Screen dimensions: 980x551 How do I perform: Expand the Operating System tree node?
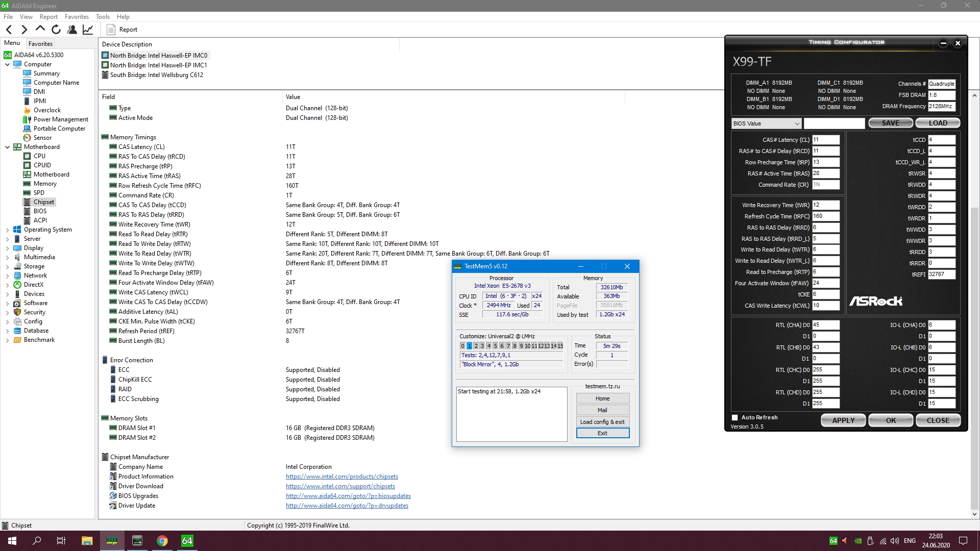pyautogui.click(x=7, y=230)
